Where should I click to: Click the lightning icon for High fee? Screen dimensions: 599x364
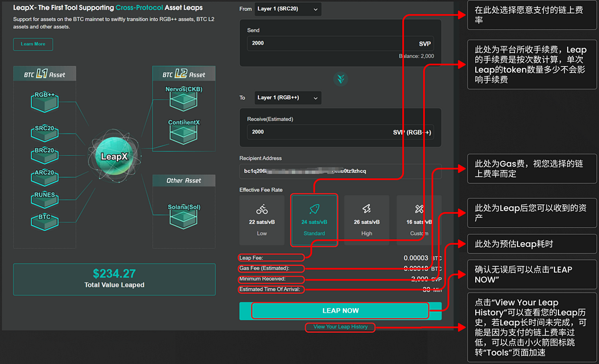pos(366,209)
